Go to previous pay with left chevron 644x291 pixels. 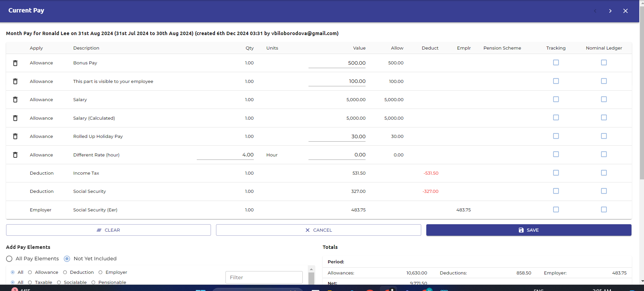pos(595,11)
